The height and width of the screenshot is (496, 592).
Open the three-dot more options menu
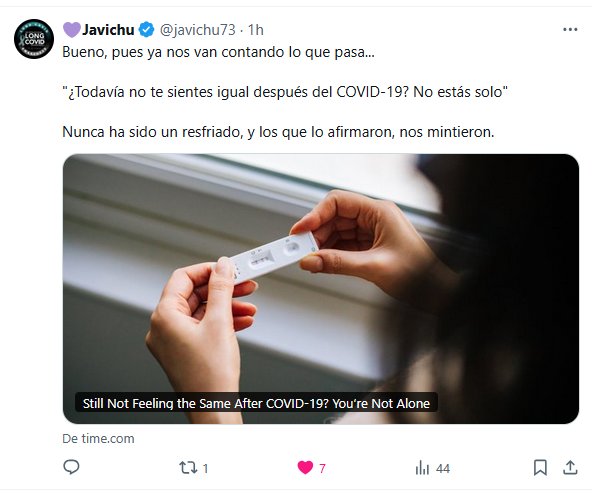point(570,29)
